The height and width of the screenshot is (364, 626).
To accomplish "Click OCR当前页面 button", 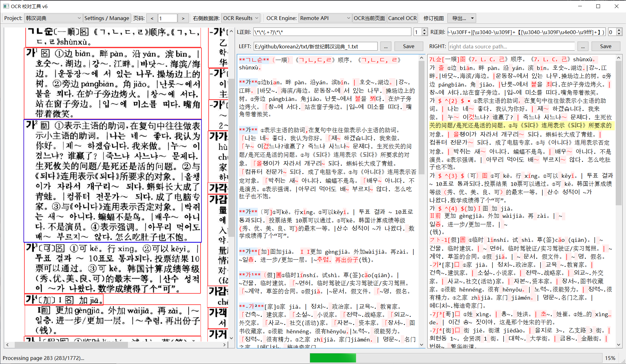I will pos(369,18).
